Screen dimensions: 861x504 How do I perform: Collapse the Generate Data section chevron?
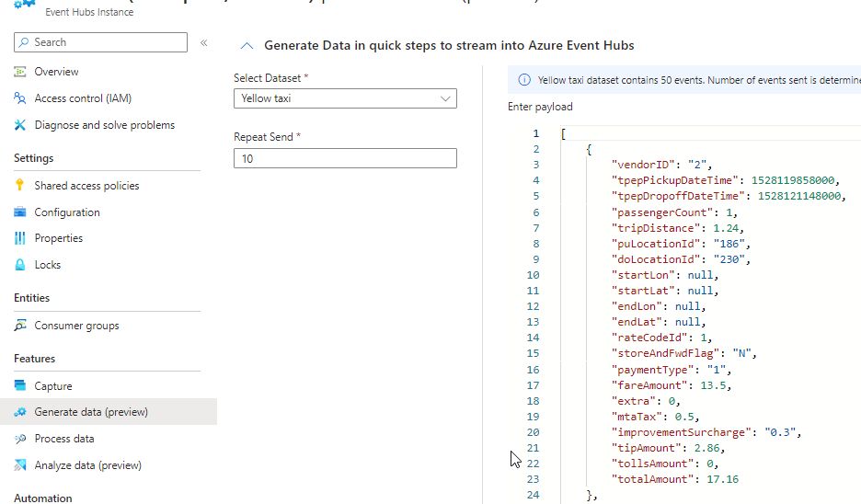pyautogui.click(x=246, y=45)
